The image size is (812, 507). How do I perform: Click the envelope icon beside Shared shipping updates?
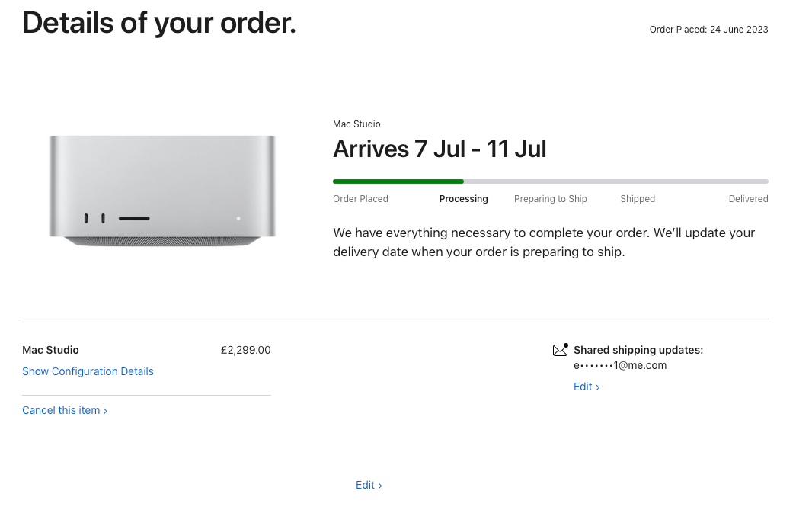tap(561, 350)
